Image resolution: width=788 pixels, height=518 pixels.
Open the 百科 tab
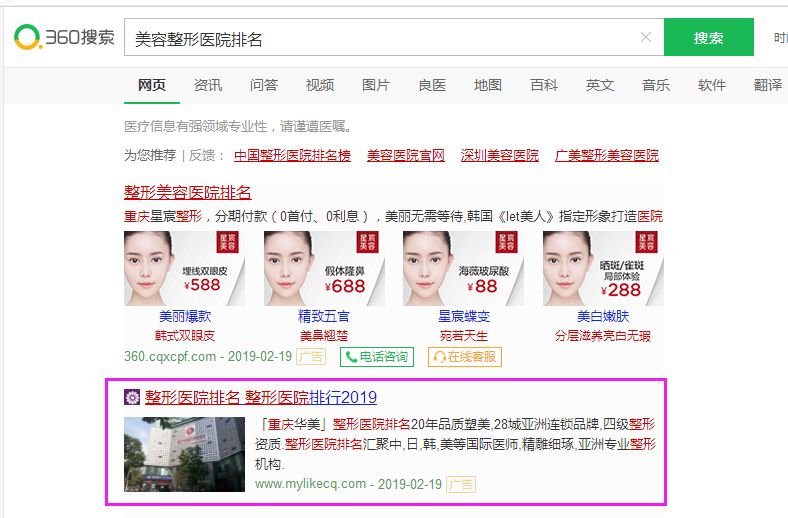click(544, 85)
